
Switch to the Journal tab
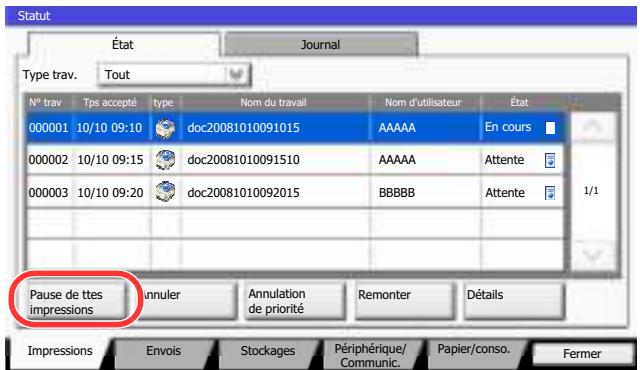pos(320,44)
